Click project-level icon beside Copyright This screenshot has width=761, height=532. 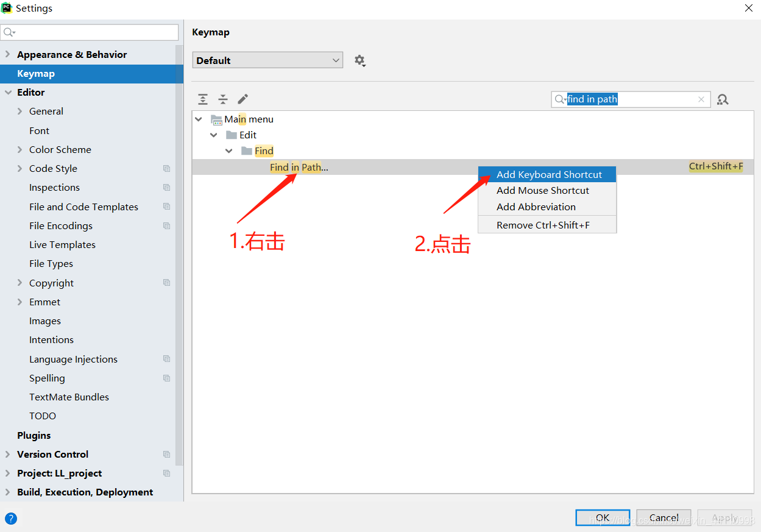pyautogui.click(x=166, y=283)
